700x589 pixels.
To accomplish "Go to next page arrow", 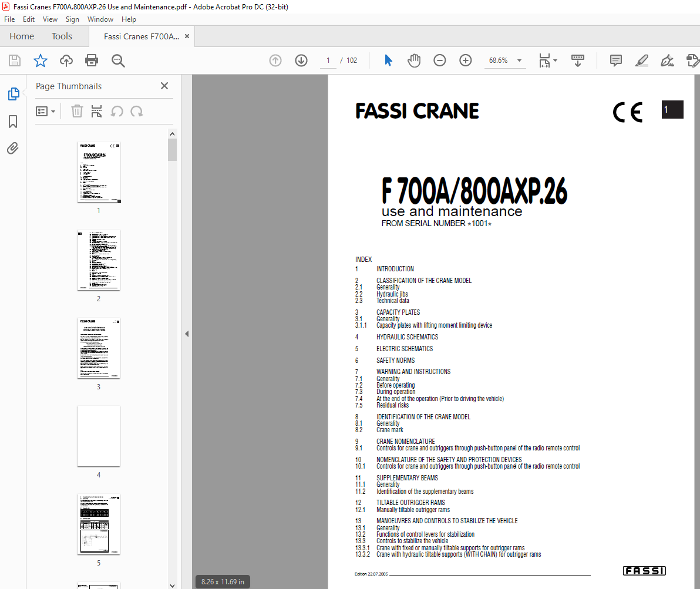I will [301, 60].
